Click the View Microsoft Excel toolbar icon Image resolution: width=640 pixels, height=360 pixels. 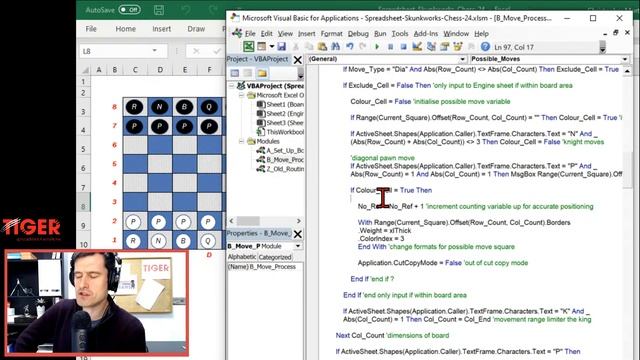(x=248, y=47)
